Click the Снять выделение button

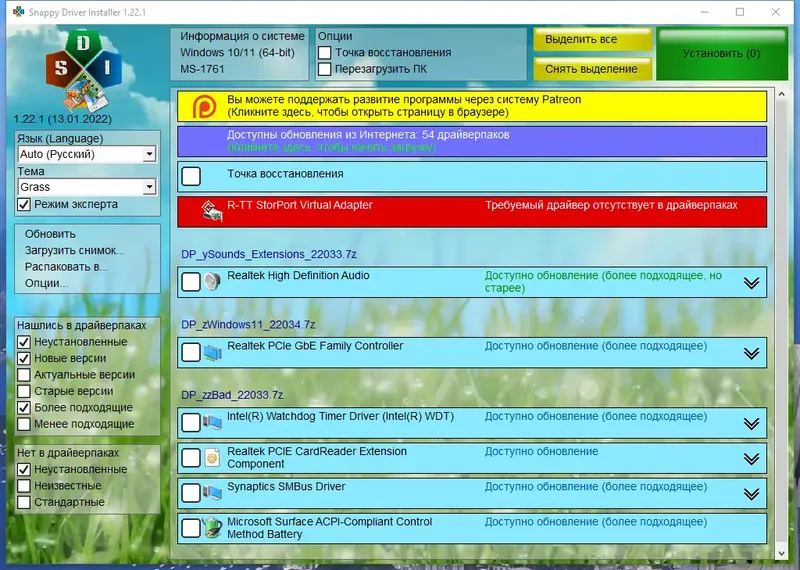click(x=592, y=69)
